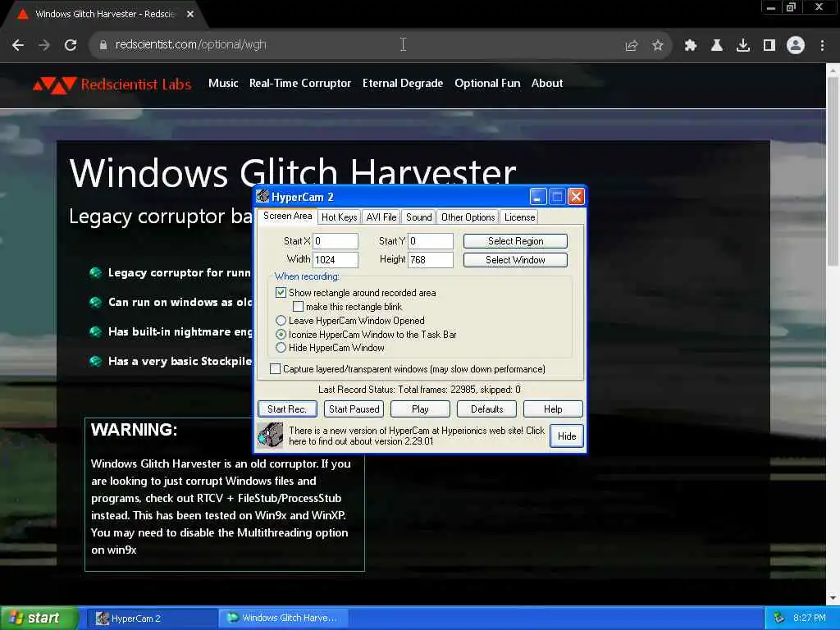Open the Chrome three-dot menu

click(x=822, y=46)
